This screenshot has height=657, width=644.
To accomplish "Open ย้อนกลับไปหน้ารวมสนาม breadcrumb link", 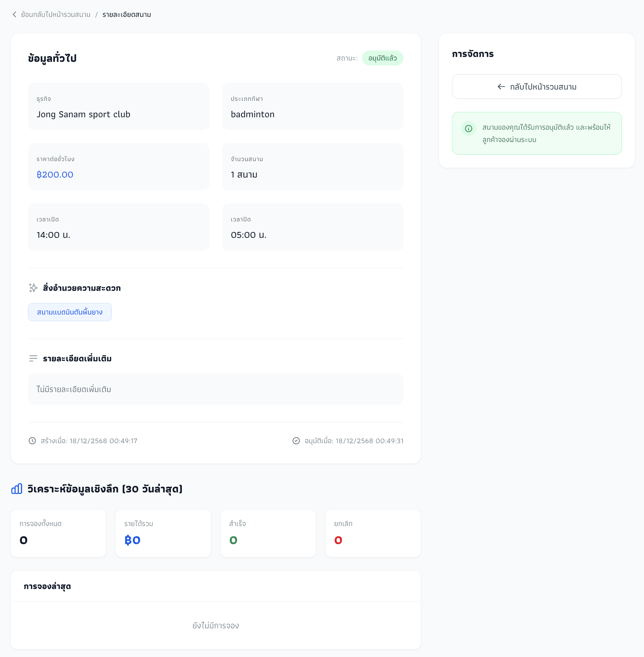I will tap(55, 14).
